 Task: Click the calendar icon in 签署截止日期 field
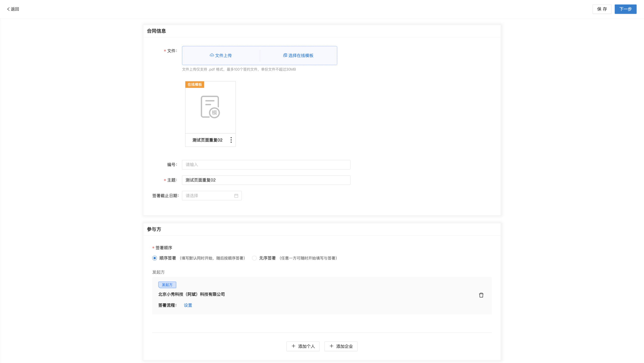(x=236, y=196)
